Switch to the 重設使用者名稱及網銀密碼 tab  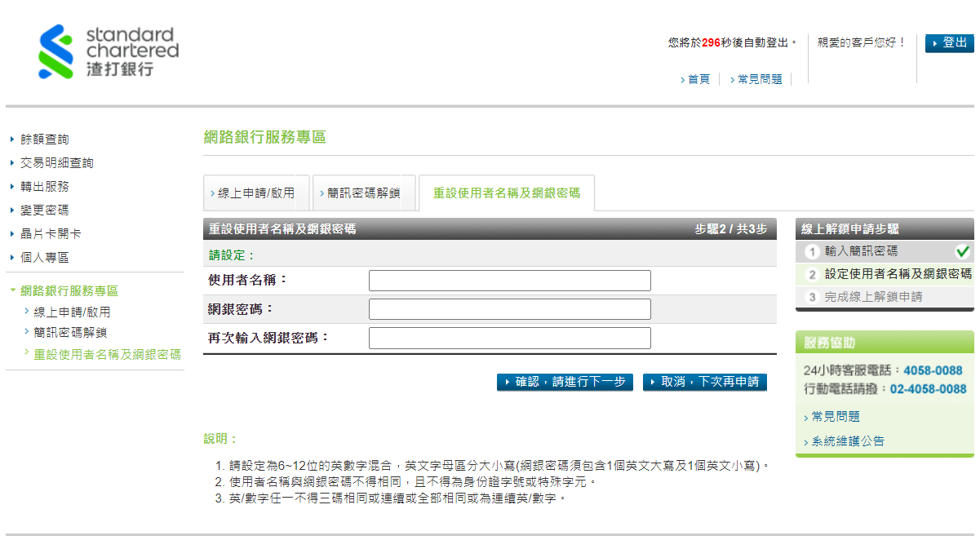click(507, 193)
